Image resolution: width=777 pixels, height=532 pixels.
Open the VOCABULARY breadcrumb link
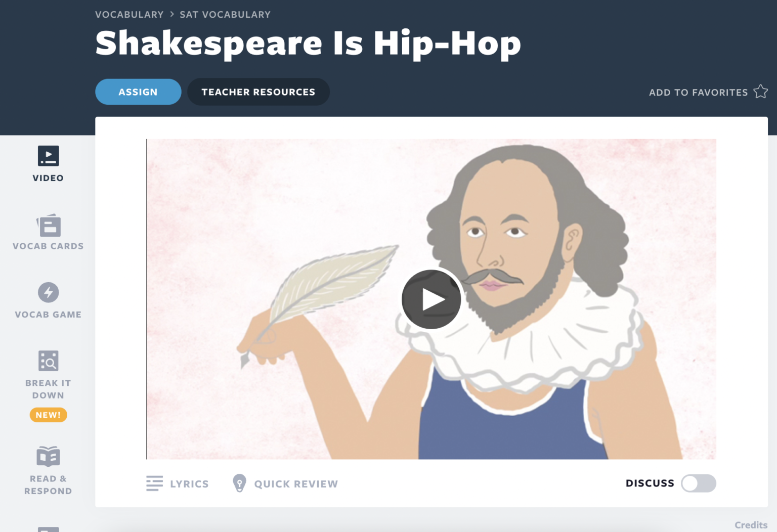point(129,14)
